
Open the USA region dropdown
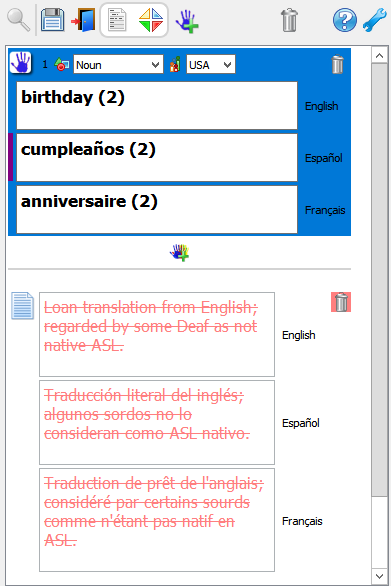[x=211, y=64]
